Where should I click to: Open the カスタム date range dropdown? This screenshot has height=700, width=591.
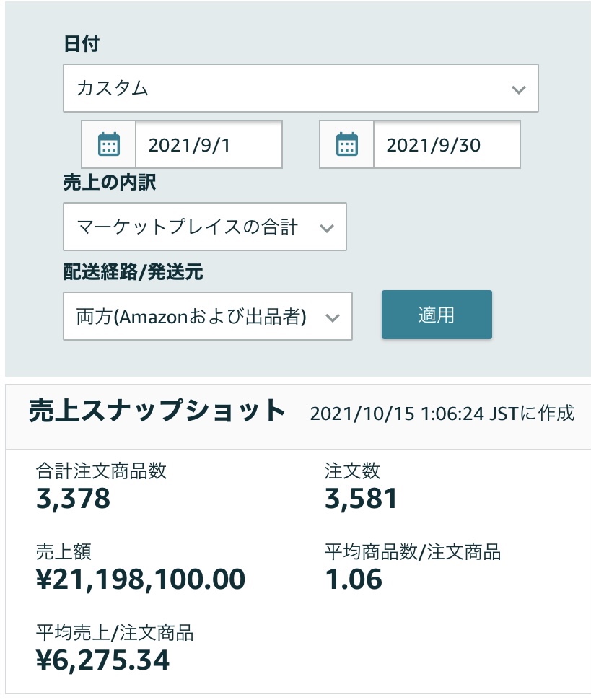(x=300, y=89)
